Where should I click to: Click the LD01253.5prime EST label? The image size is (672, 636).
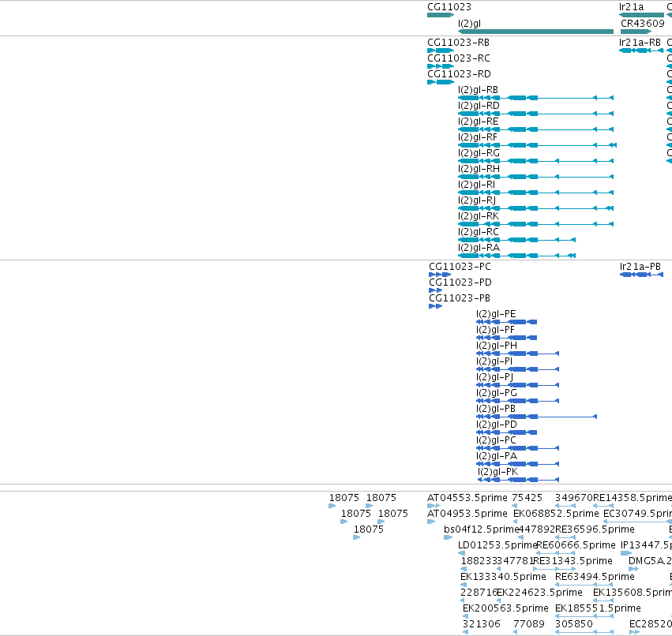pos(497,545)
